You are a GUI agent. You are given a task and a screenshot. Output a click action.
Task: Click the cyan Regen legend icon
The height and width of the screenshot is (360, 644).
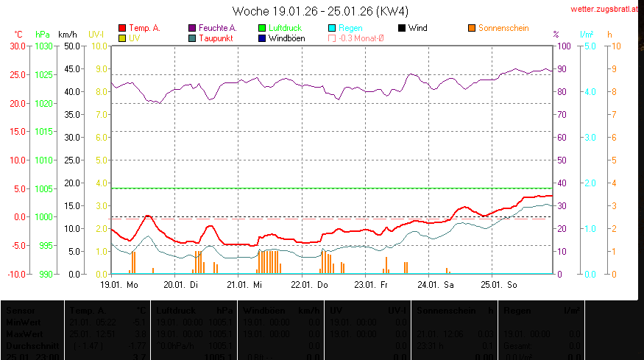coord(332,29)
